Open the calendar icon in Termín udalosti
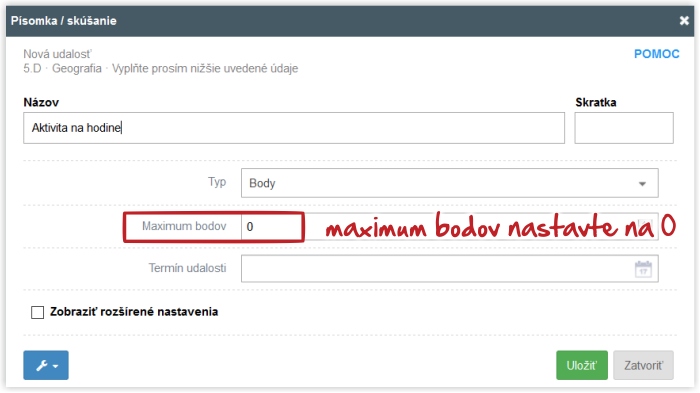Viewport: 700px width, 393px height. click(643, 269)
